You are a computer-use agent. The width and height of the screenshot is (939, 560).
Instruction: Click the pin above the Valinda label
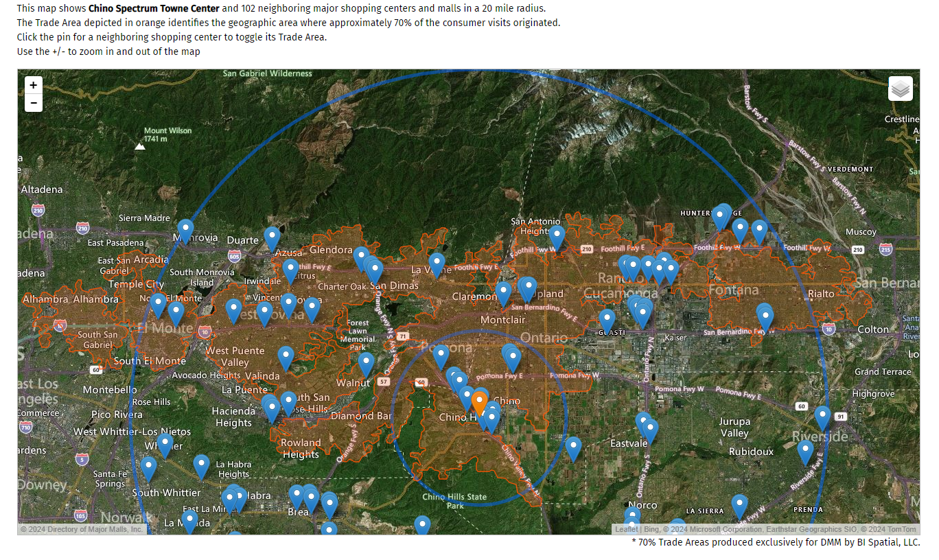tap(286, 356)
